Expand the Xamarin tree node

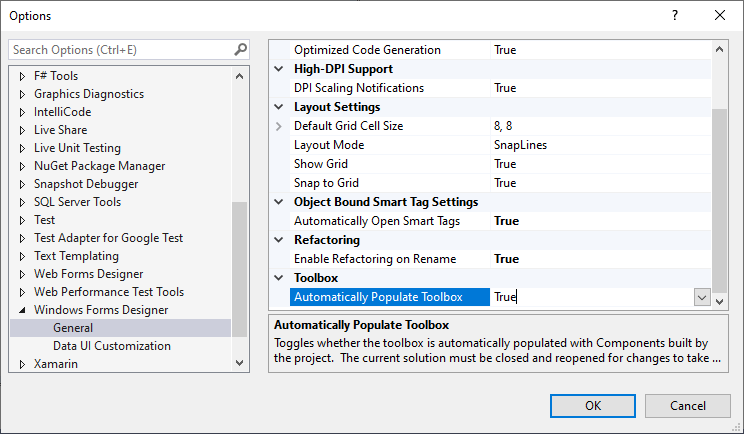pos(22,364)
